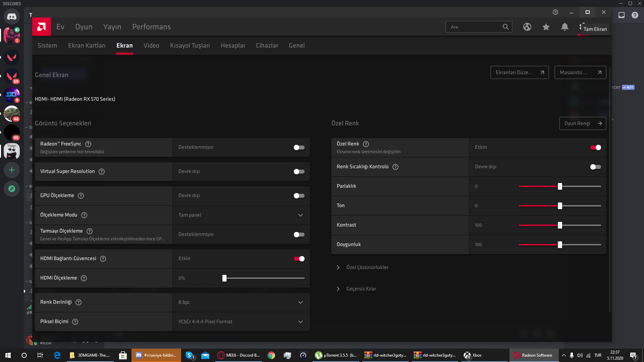The height and width of the screenshot is (362, 644).
Task: Open favorites star icon
Action: pyautogui.click(x=546, y=27)
